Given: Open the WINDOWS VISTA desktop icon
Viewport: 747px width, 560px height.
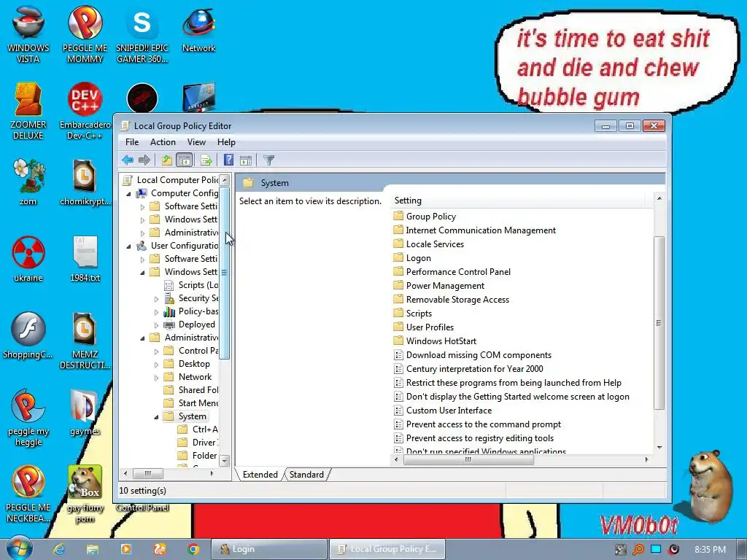Looking at the screenshot, I should coord(28,34).
